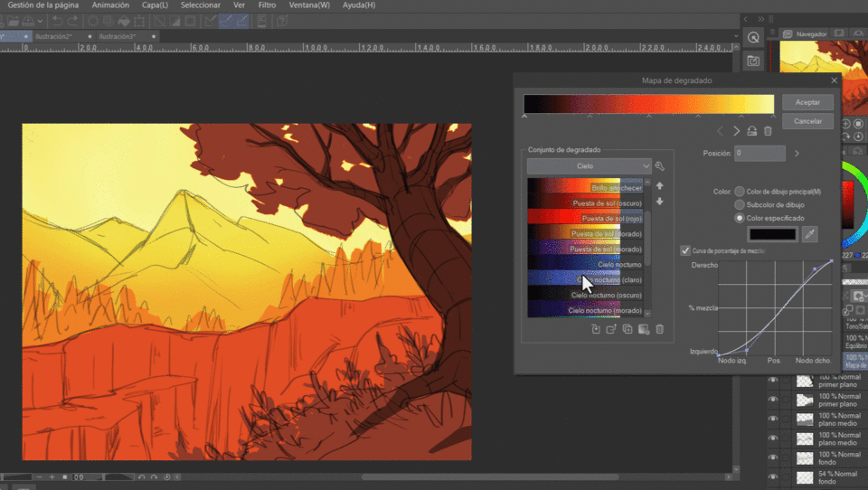
Task: Click the duplicate gradient icon below the list
Action: [x=627, y=329]
